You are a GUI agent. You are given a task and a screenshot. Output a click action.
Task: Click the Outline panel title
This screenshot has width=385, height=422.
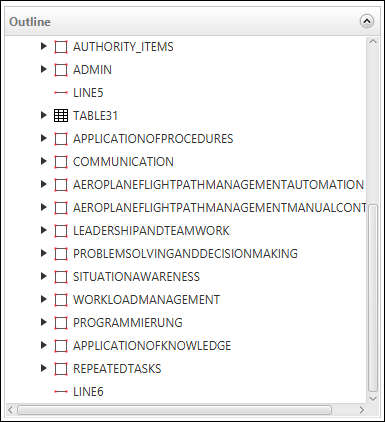[30, 22]
